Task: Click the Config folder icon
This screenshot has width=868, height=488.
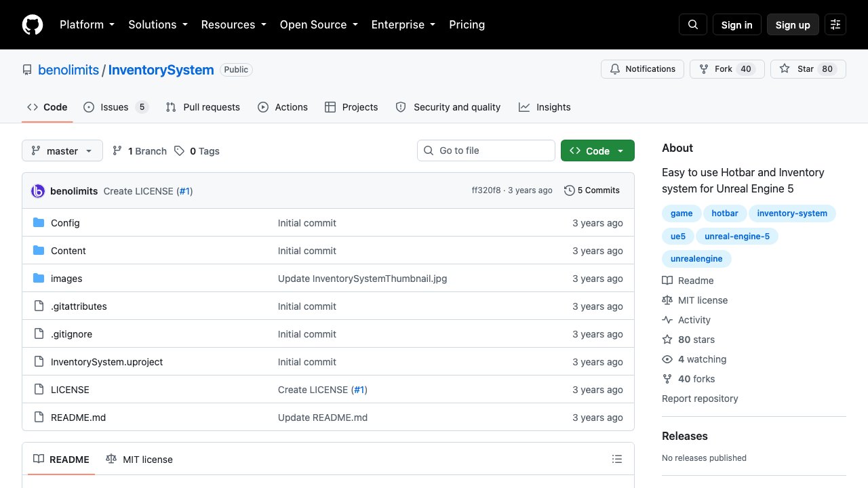Action: coord(39,223)
